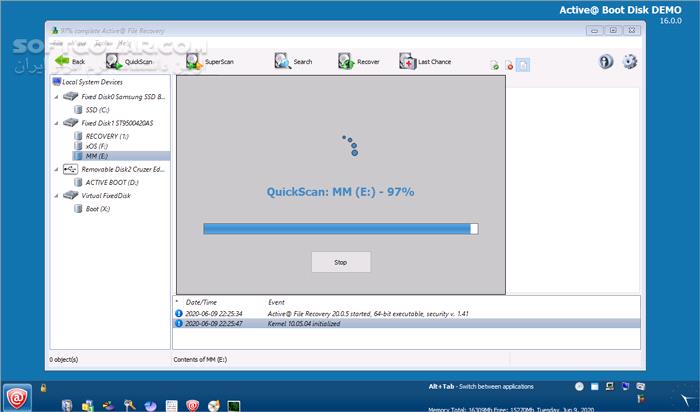Open the info (i) icon in the toolbar

[x=606, y=61]
